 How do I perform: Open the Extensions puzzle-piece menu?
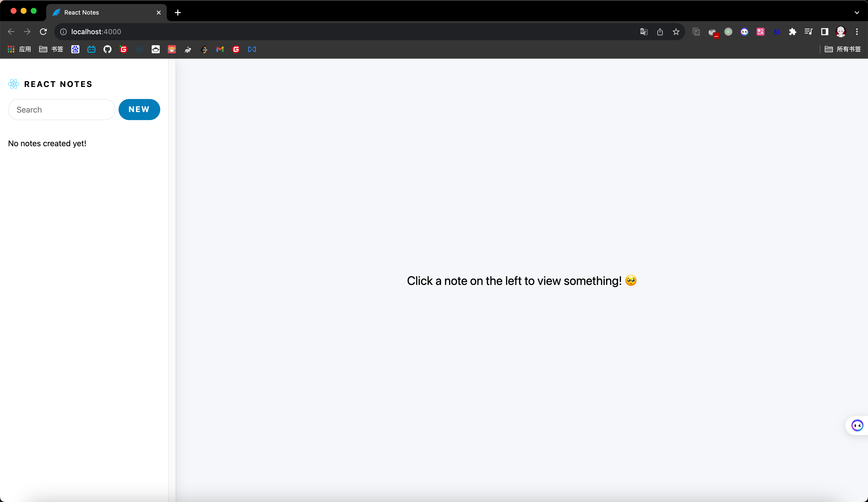tap(792, 32)
